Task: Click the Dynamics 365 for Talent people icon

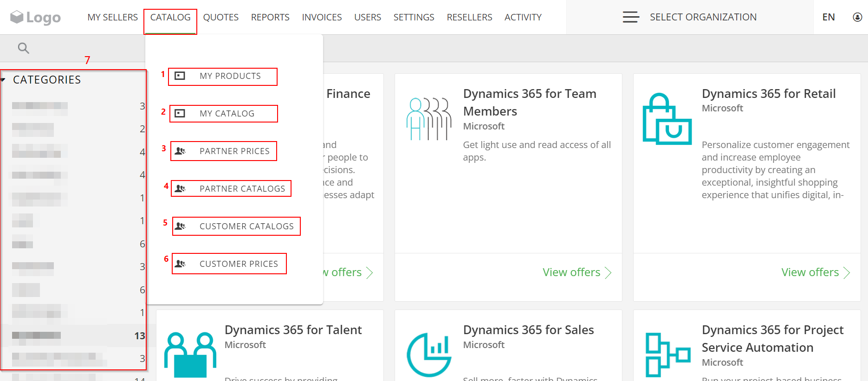Action: 190,355
